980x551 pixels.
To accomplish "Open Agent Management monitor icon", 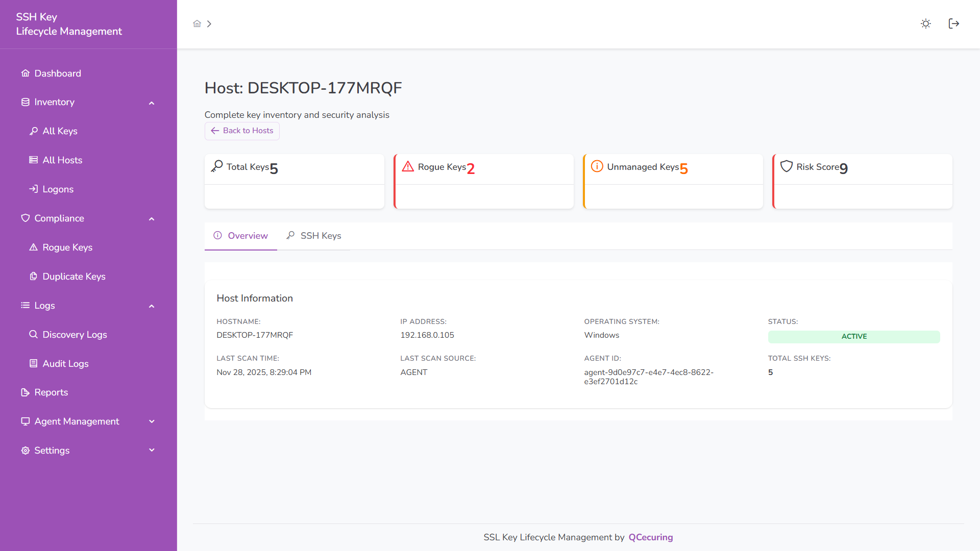I will [25, 421].
